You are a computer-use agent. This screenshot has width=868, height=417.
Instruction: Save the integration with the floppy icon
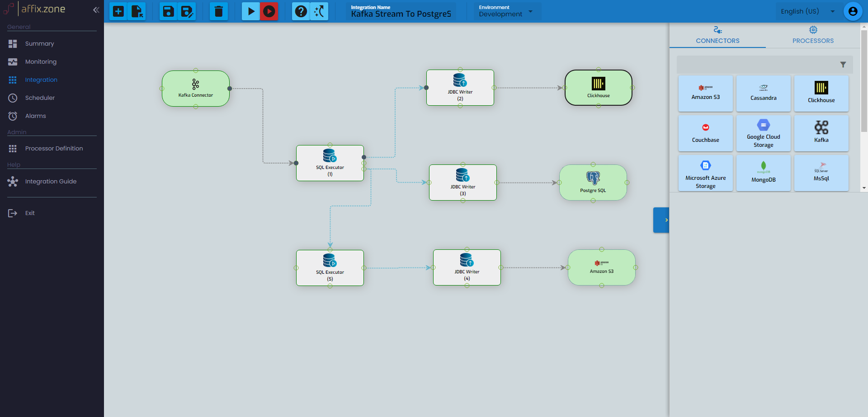pos(168,11)
